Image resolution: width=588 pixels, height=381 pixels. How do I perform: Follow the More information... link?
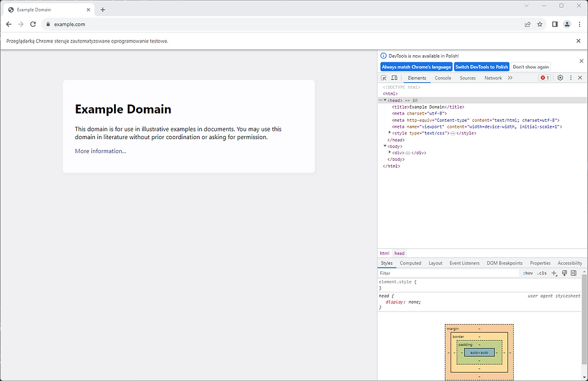coord(101,151)
